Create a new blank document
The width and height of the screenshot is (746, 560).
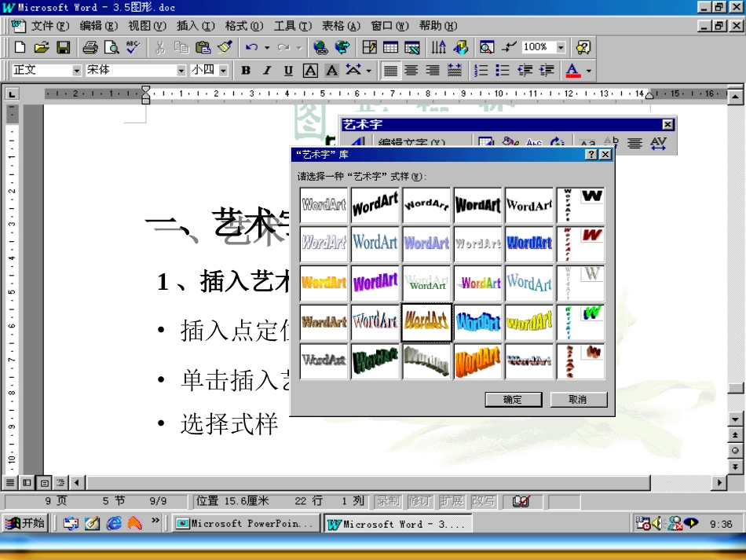point(20,47)
